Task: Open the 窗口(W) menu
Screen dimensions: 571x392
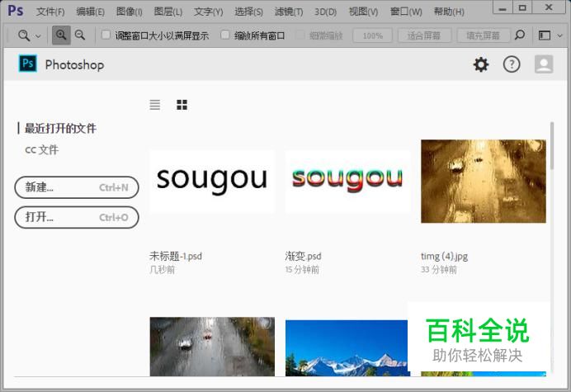Action: tap(406, 12)
